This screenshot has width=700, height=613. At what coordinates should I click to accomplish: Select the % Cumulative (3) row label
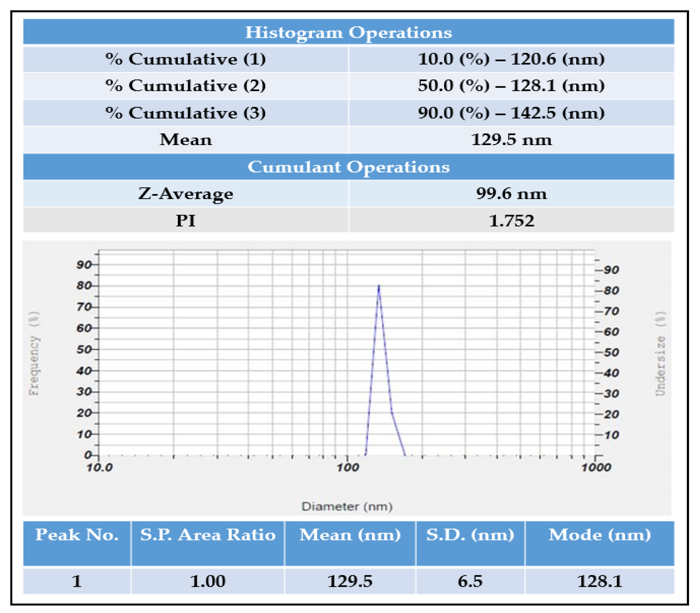(186, 113)
